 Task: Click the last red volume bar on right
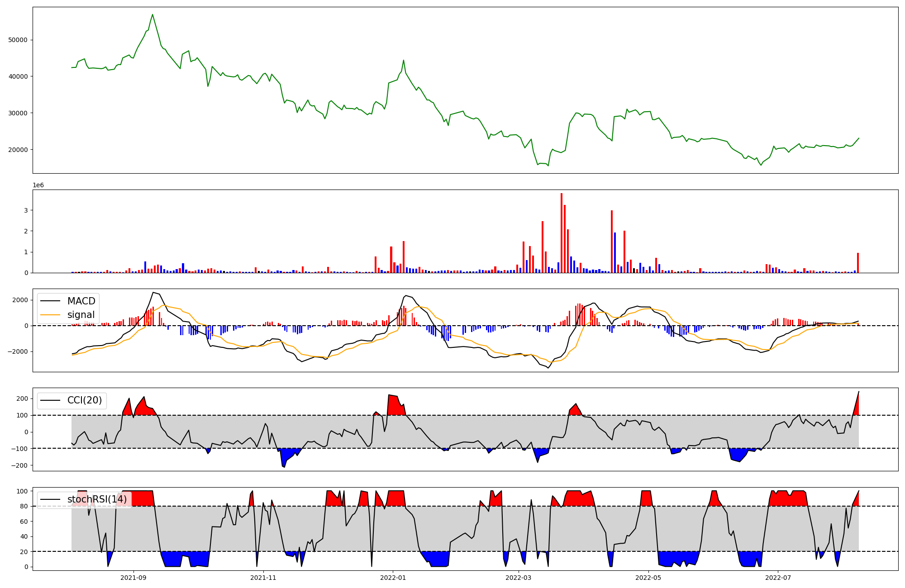tap(858, 263)
